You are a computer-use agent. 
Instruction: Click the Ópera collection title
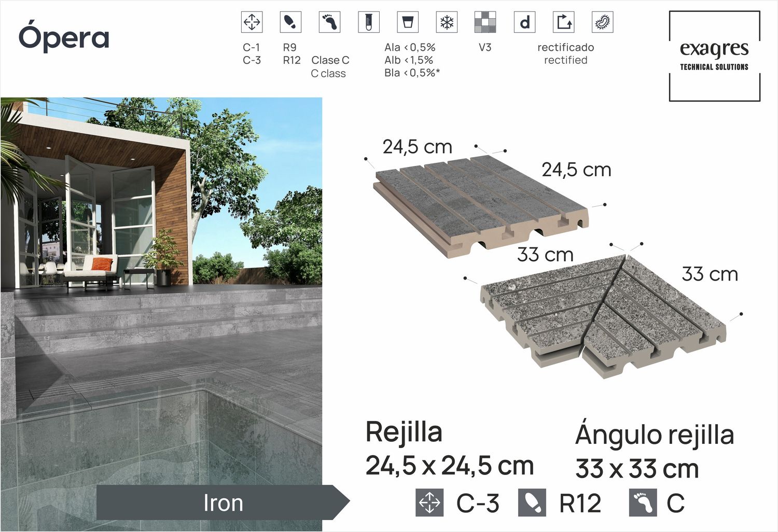[x=64, y=37]
